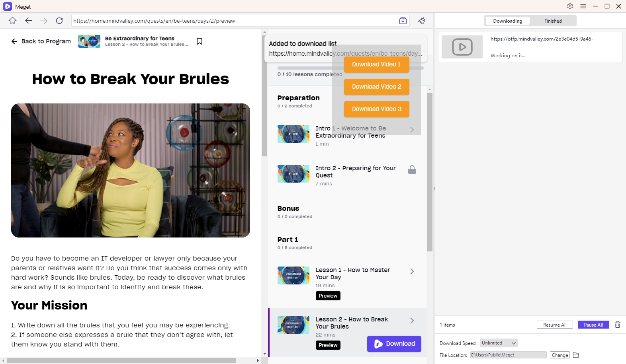Open Download Speed Unlimited dropdown
This screenshot has height=364, width=626.
click(x=499, y=343)
